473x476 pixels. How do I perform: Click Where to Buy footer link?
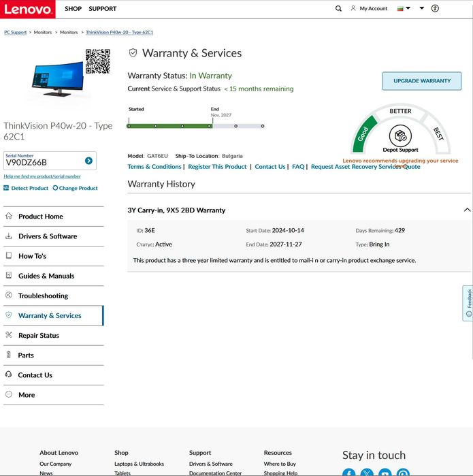tap(280, 464)
